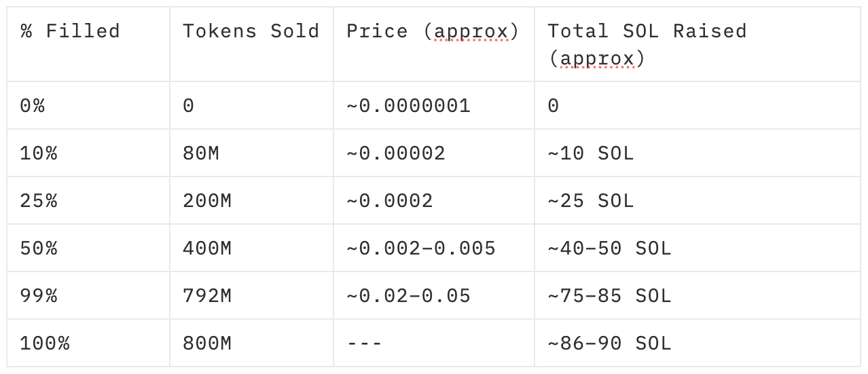
Task: Click the 800M tokens sold cell
Action: pyautogui.click(x=207, y=343)
